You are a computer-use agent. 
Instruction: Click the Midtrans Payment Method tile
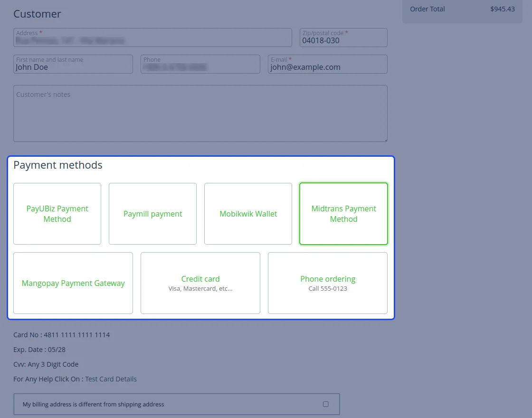(343, 214)
